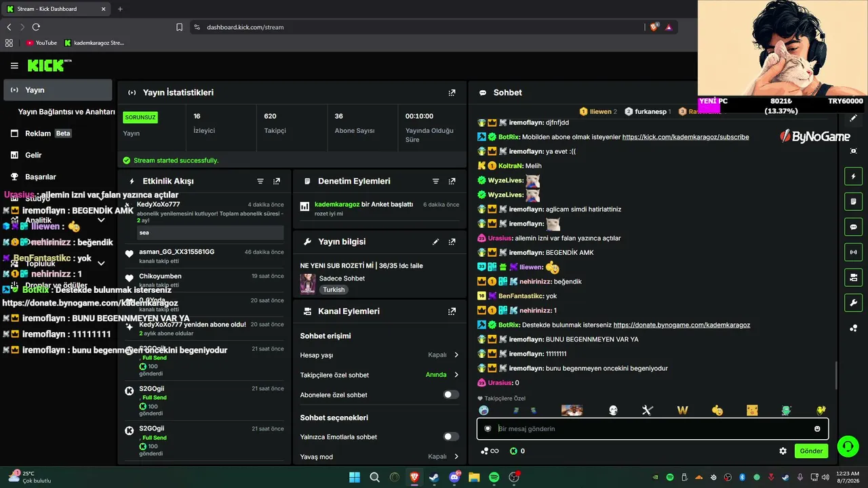Open a new browser tab
This screenshot has height=488, width=868.
point(120,9)
